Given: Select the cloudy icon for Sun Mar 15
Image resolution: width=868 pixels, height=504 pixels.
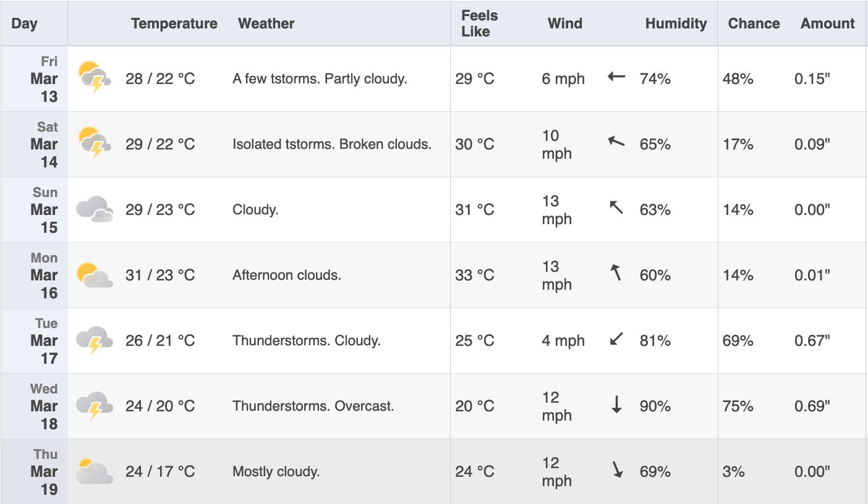Looking at the screenshot, I should tap(95, 209).
